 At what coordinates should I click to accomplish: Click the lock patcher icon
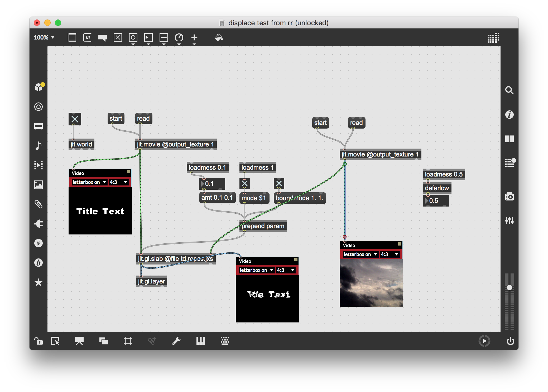coord(39,341)
